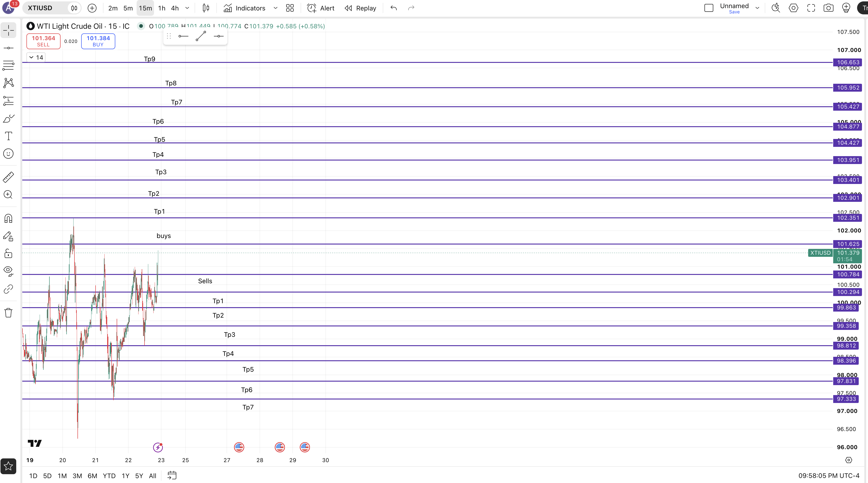Select the YTD date range
The width and height of the screenshot is (868, 483).
(x=109, y=476)
